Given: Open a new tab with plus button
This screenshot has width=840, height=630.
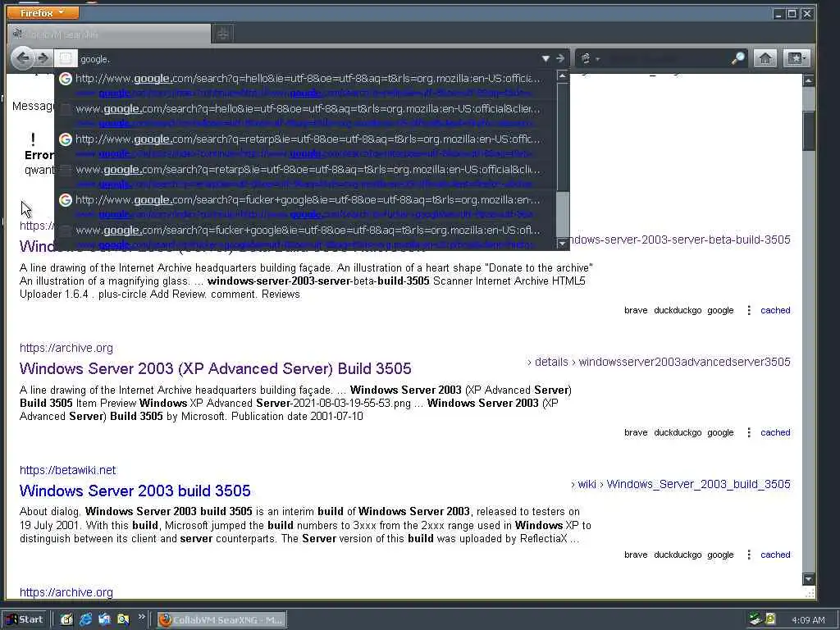Looking at the screenshot, I should click(x=223, y=34).
